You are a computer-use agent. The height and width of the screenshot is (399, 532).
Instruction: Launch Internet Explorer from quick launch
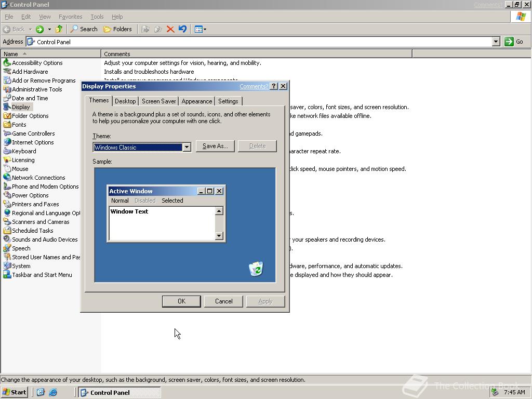pos(53,392)
